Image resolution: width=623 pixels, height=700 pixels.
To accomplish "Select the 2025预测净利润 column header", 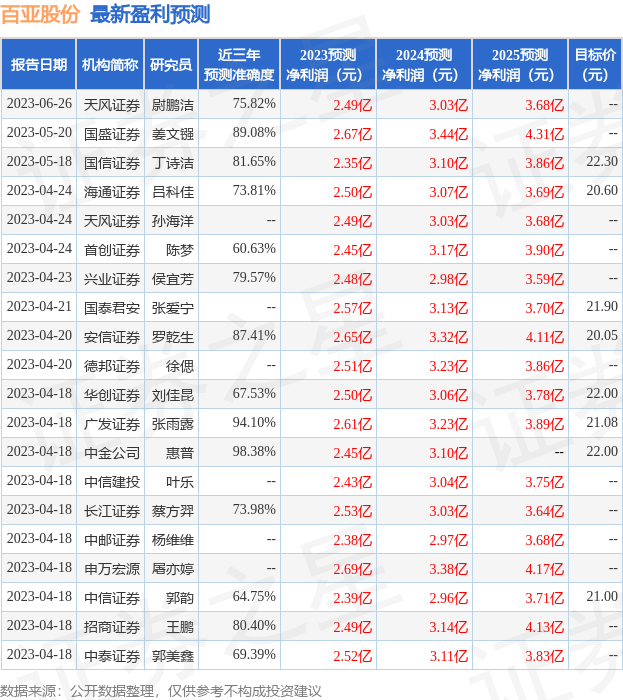I will click(x=520, y=64).
